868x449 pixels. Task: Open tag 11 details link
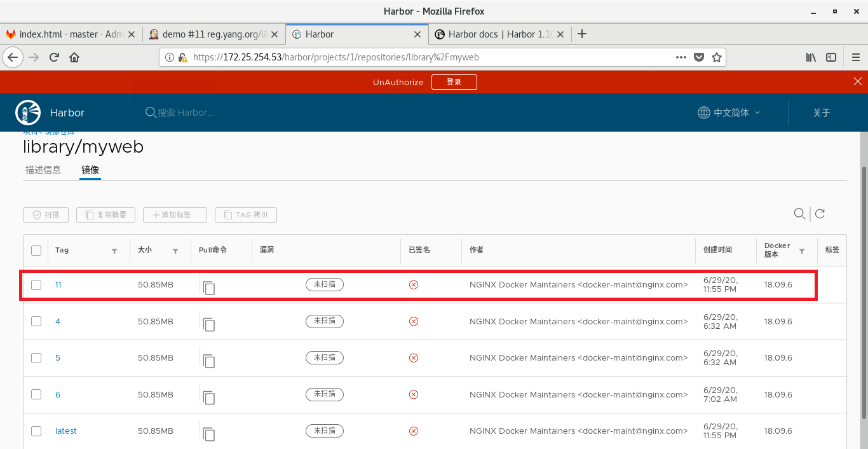[58, 285]
